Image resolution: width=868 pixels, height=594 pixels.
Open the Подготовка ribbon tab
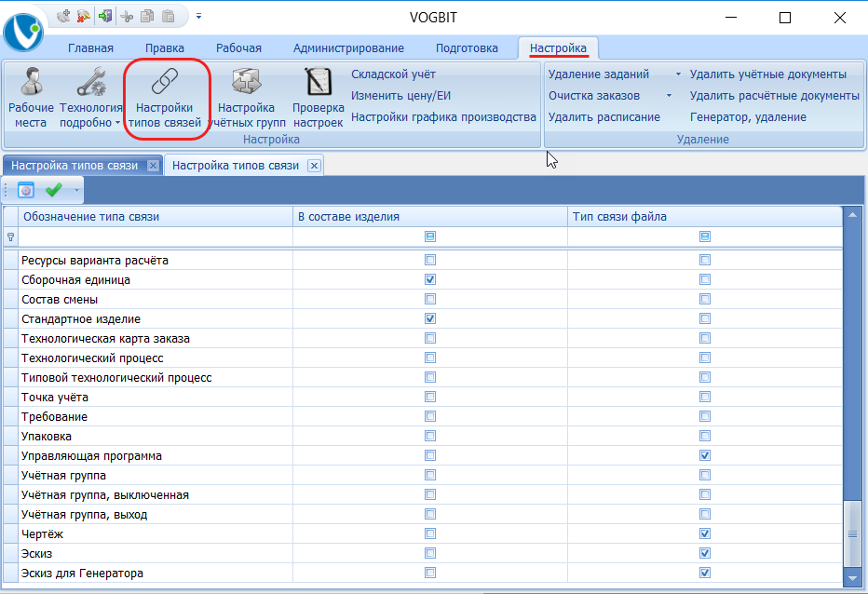click(466, 48)
